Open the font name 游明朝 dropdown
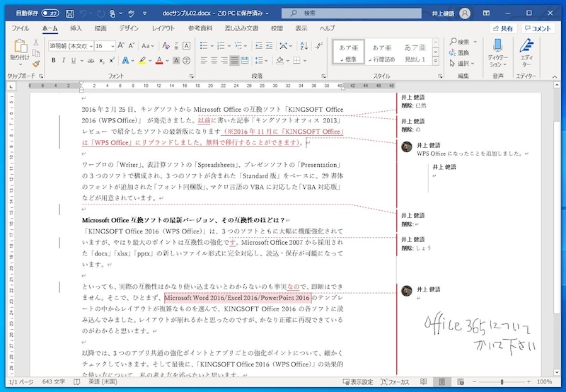566x392 pixels. pyautogui.click(x=90, y=45)
